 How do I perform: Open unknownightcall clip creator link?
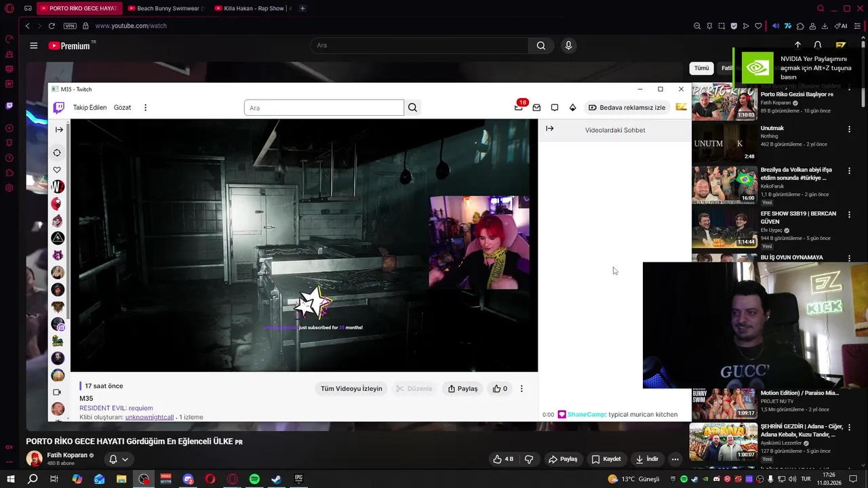pyautogui.click(x=149, y=417)
